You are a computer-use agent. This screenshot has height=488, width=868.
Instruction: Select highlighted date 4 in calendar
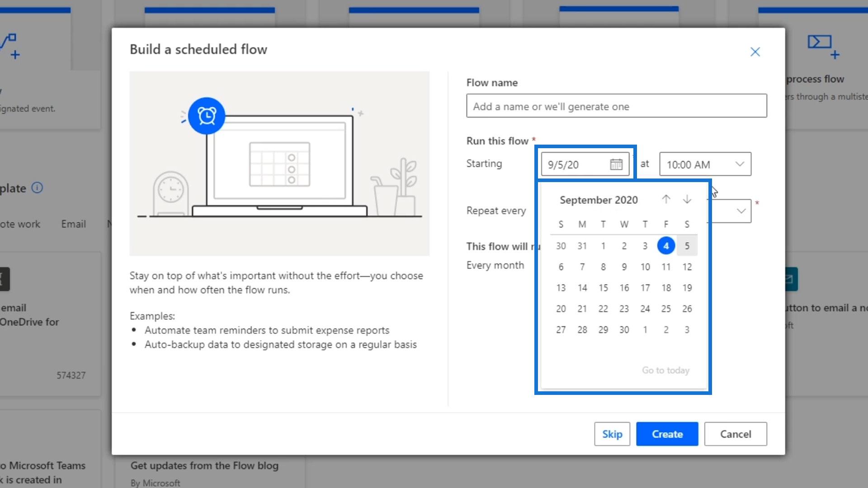click(x=666, y=246)
